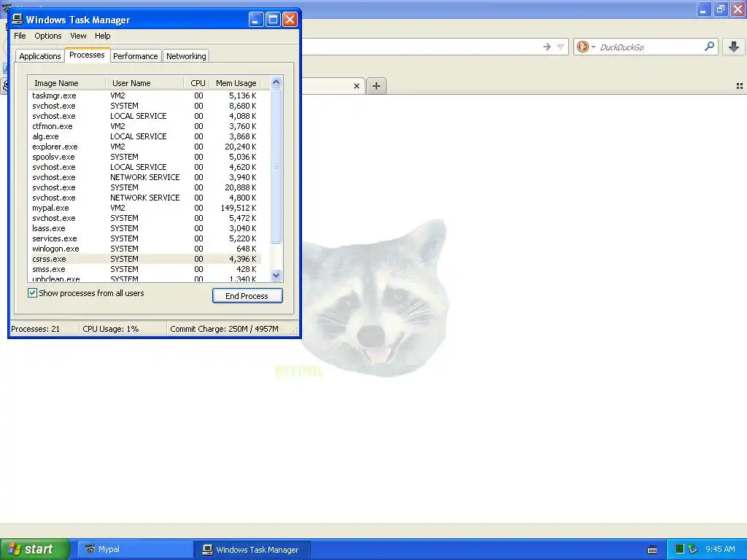The width and height of the screenshot is (747, 560).
Task: Select the alg.exe process
Action: click(144, 136)
